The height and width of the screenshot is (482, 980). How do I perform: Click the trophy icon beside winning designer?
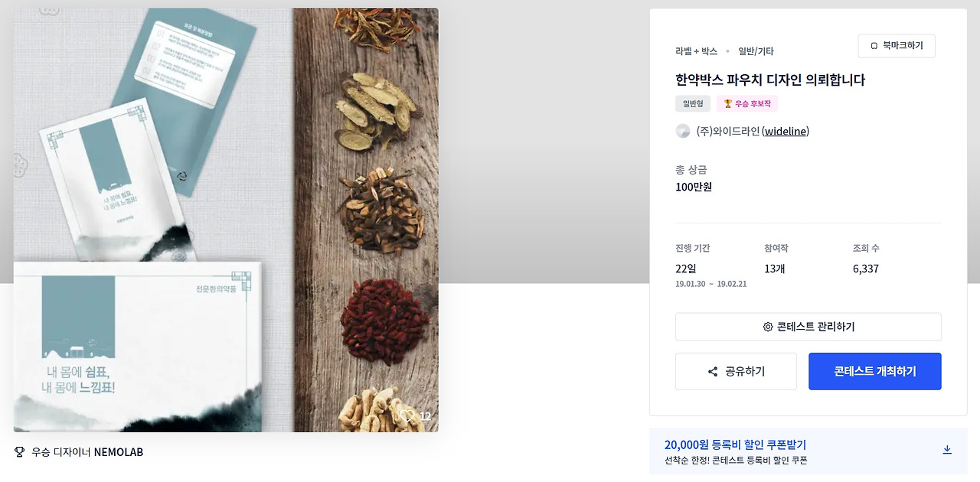point(20,452)
